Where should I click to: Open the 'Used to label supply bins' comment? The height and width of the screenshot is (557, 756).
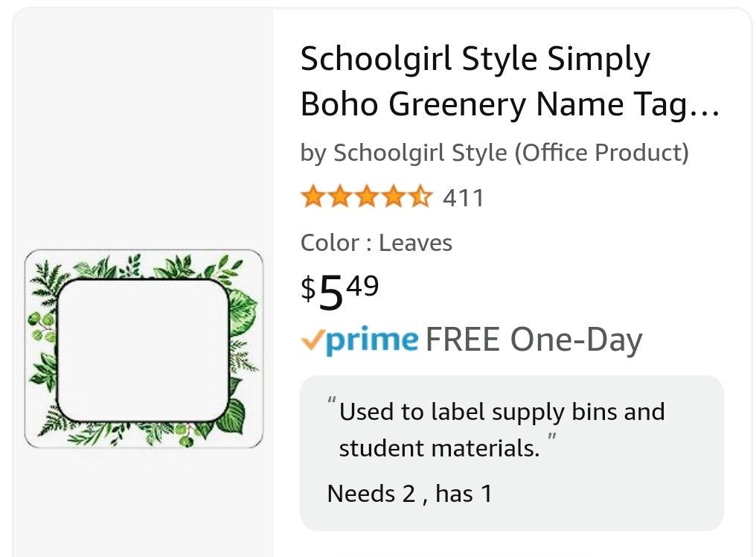[x=502, y=430]
